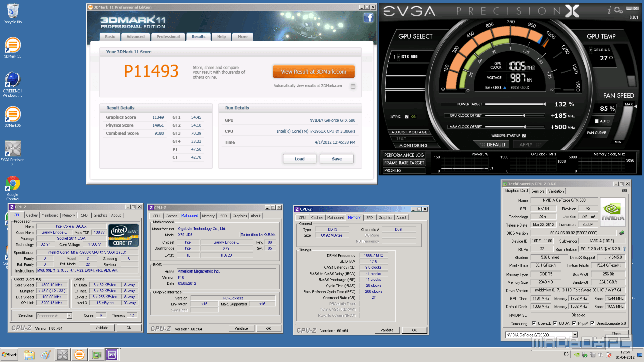The width and height of the screenshot is (644, 362).
Task: Enable the AUTO fan speed checkbox
Action: (597, 121)
